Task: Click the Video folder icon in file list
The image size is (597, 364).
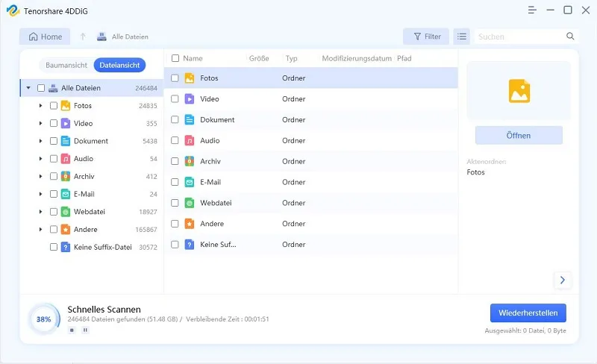Action: (190, 99)
